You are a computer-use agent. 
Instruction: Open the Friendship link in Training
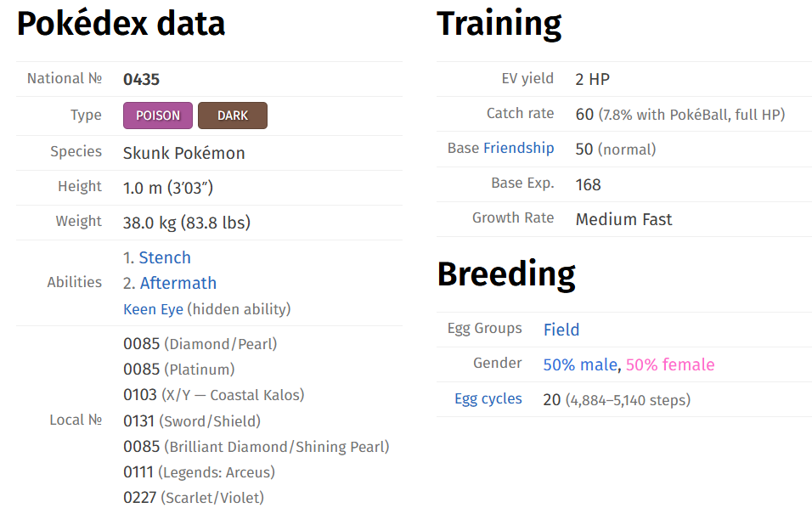(x=518, y=148)
